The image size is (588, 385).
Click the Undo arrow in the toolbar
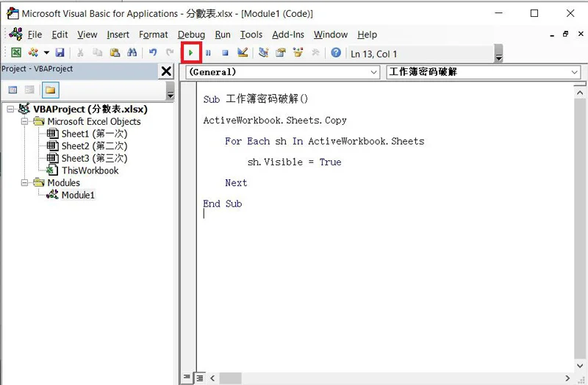(153, 53)
